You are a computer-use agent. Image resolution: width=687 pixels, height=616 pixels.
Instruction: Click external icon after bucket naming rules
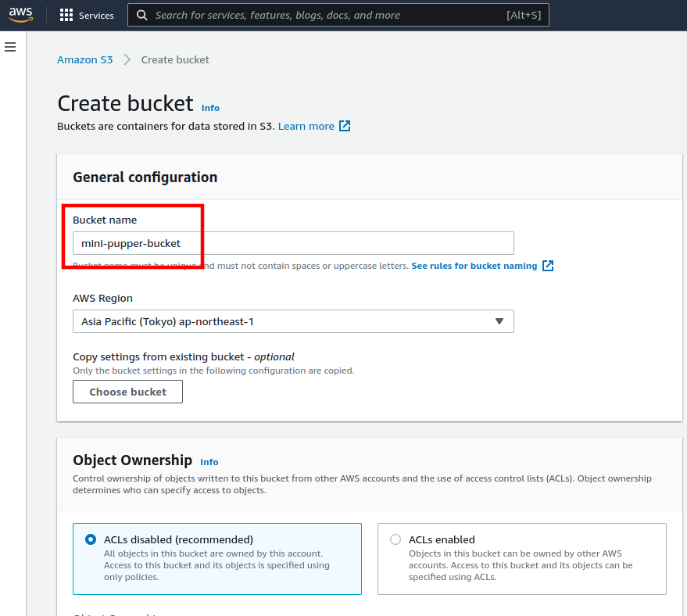[548, 266]
